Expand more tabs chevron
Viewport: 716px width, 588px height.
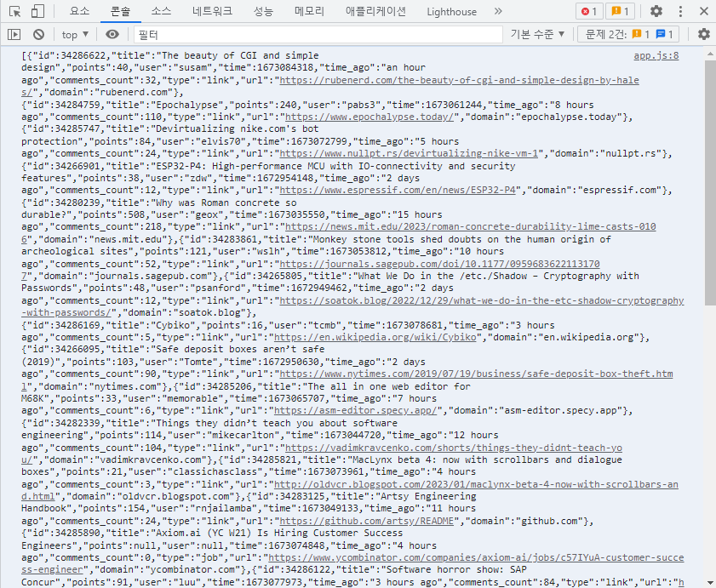(x=498, y=11)
